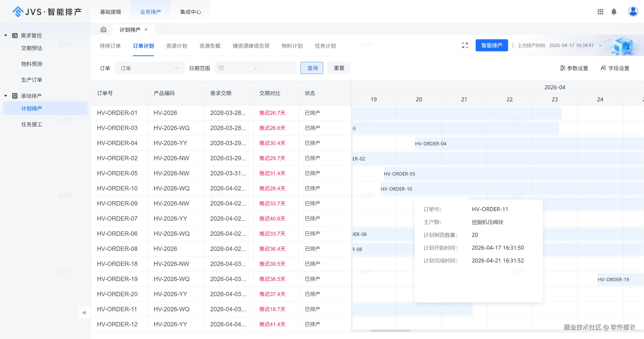Collapse the sidebar with double-chevron icon
644x339 pixels.
tap(84, 313)
